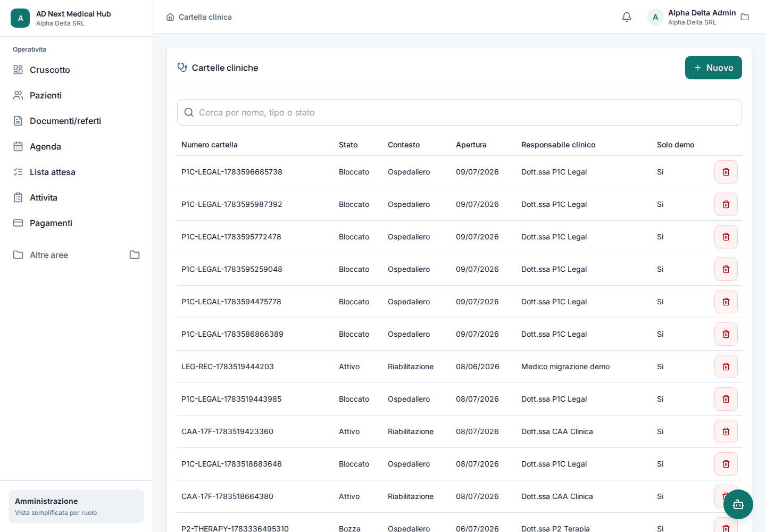Click the home icon in the breadcrumb
The height and width of the screenshot is (532, 766).
coord(170,17)
